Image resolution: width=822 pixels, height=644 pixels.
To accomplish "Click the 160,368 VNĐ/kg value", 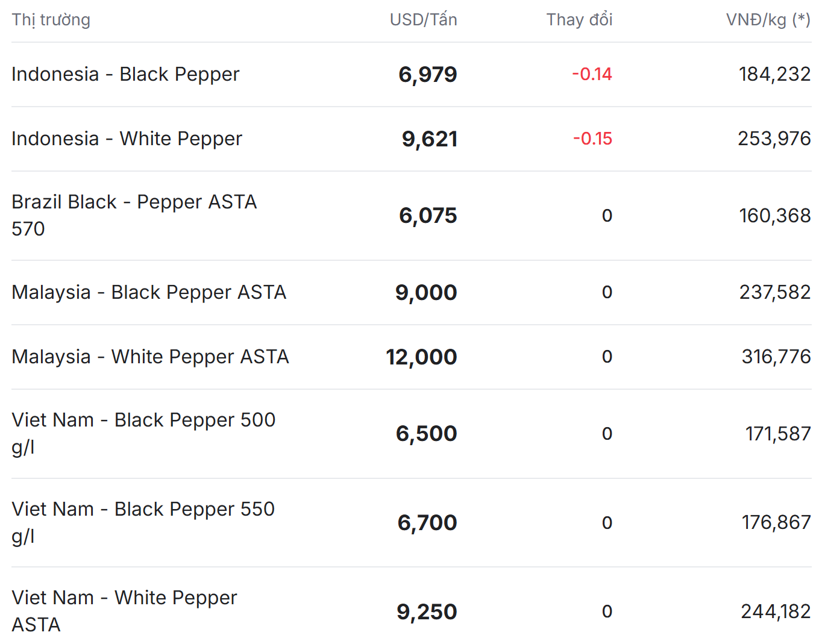I will [775, 216].
